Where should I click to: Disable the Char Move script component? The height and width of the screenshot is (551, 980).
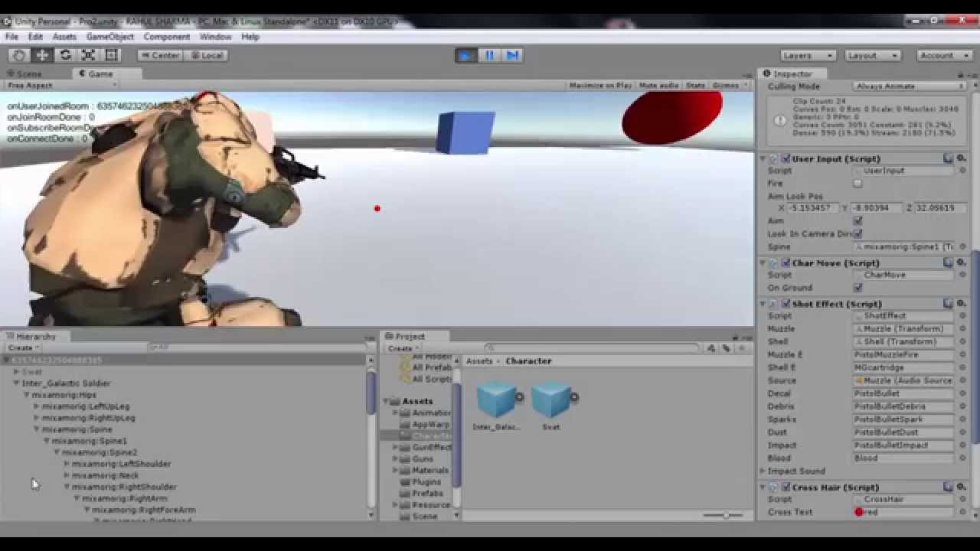tap(786, 262)
